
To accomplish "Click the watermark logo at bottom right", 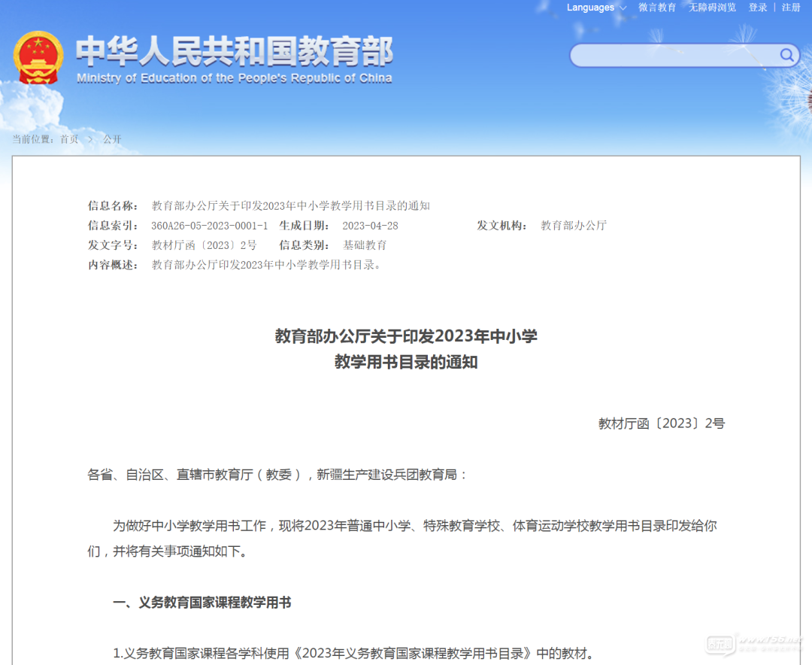I will (754, 643).
